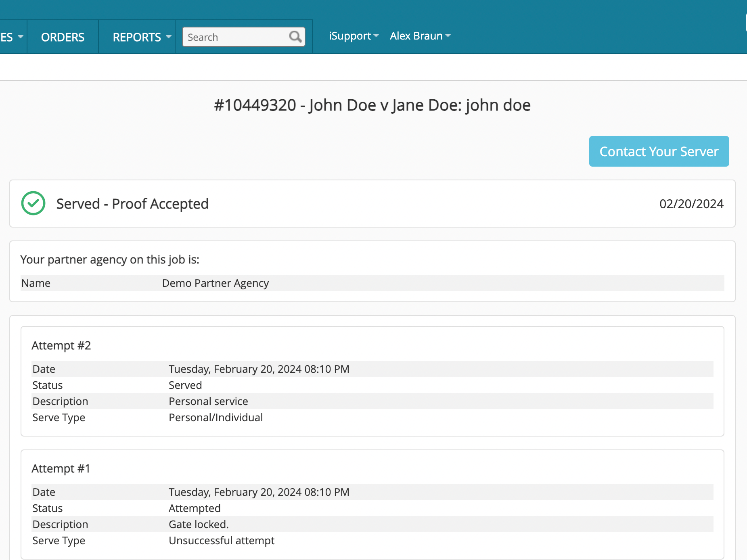Click the 02/20/2024 status date

click(691, 204)
